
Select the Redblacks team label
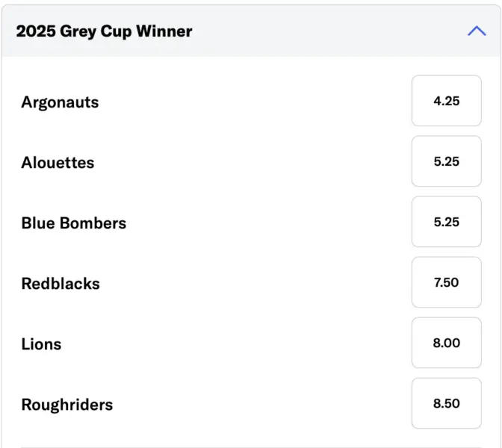click(60, 284)
